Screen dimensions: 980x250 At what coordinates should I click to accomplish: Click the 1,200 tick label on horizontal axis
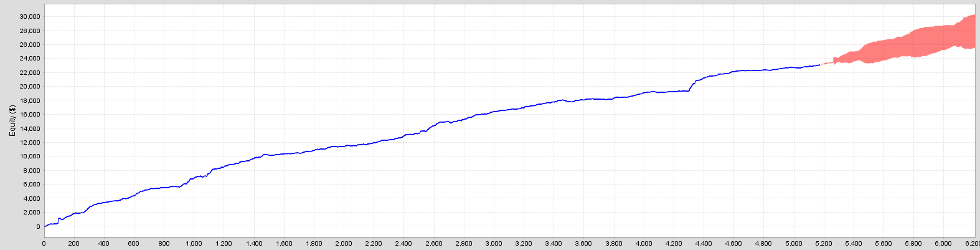(224, 244)
